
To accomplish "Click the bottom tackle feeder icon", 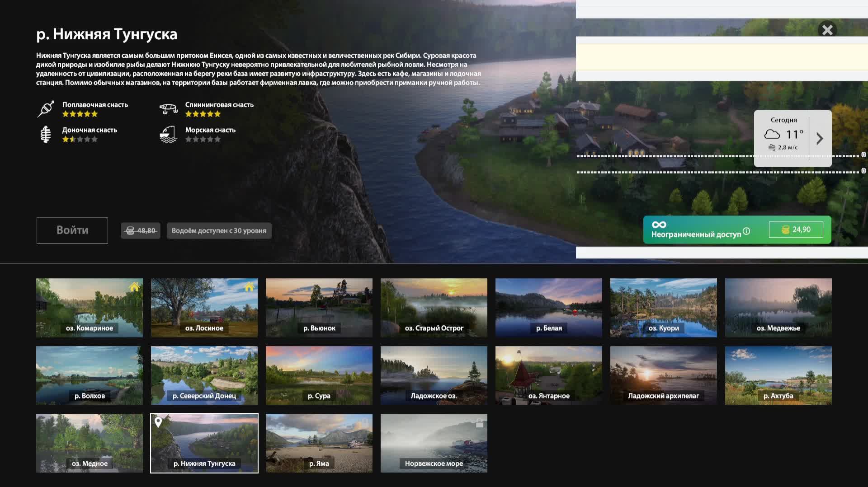I will (46, 134).
